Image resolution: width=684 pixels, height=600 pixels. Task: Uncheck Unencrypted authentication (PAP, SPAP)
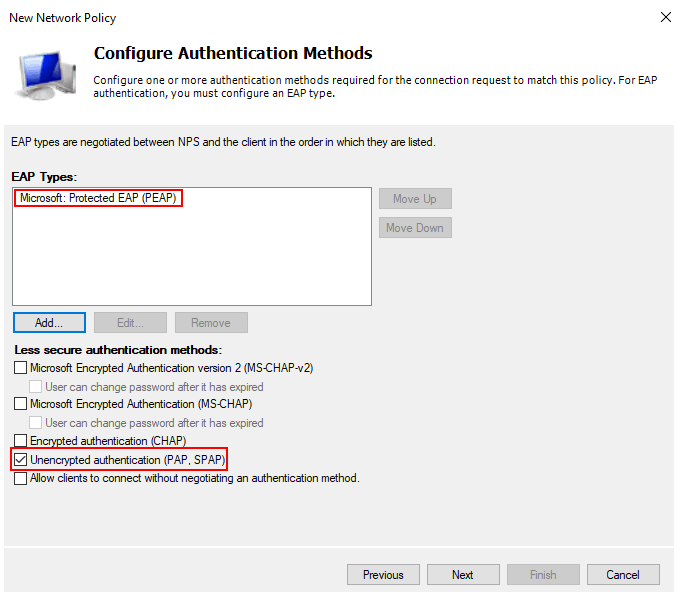(21, 460)
